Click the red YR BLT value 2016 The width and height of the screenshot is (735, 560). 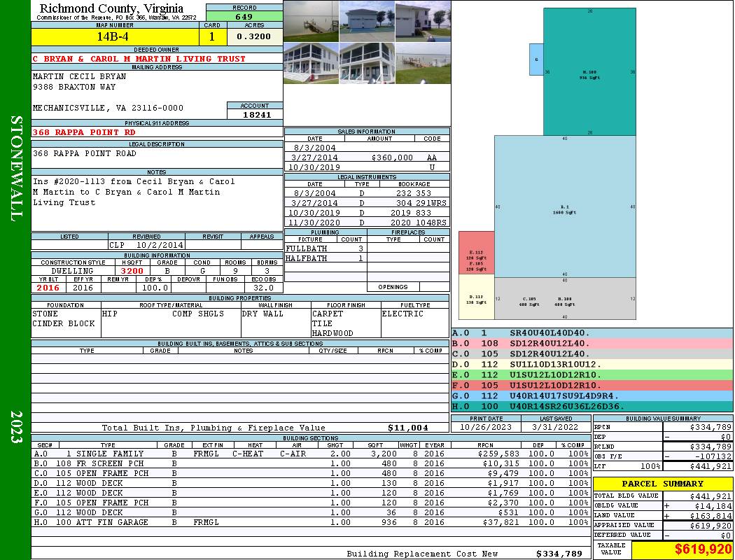(48, 288)
